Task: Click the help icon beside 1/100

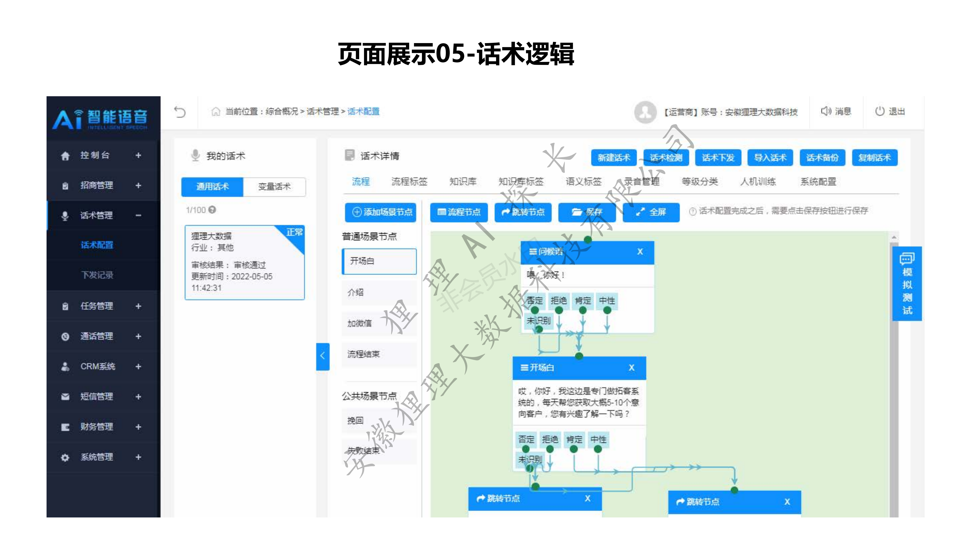Action: [212, 210]
